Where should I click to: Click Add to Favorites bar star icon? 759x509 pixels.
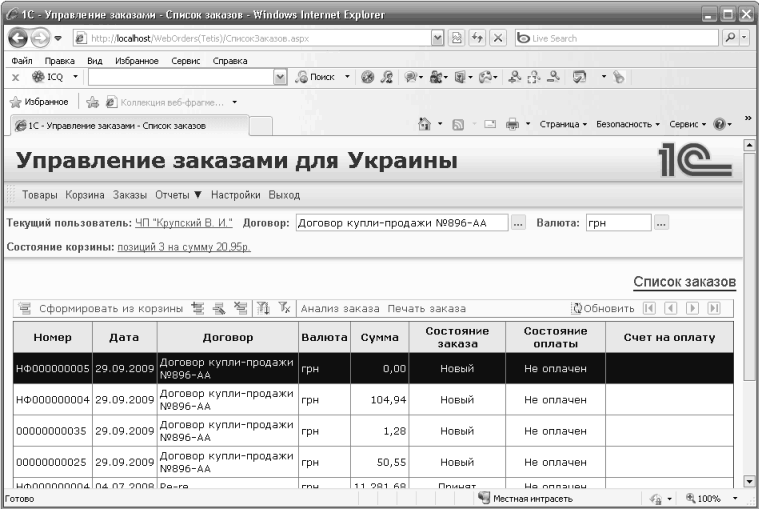(92, 102)
